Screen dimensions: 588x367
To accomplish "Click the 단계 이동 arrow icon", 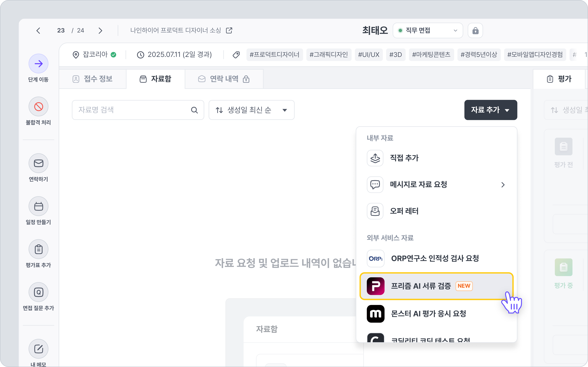I will pos(38,64).
